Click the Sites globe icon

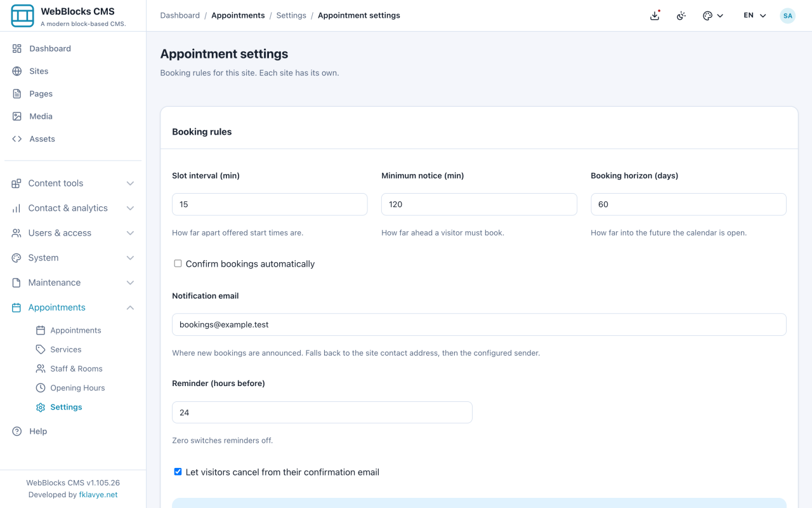[17, 71]
